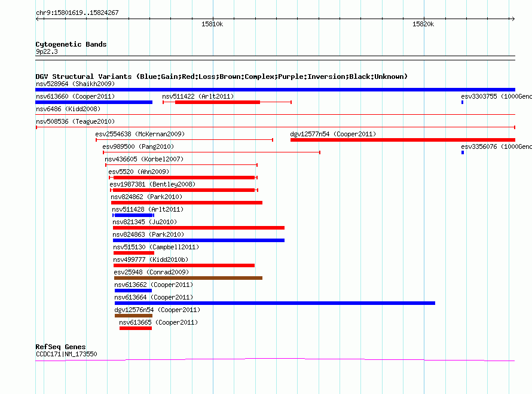Select nsv613664 (Cooper2011) label
This screenshot has width=532, height=394.
coord(154,297)
